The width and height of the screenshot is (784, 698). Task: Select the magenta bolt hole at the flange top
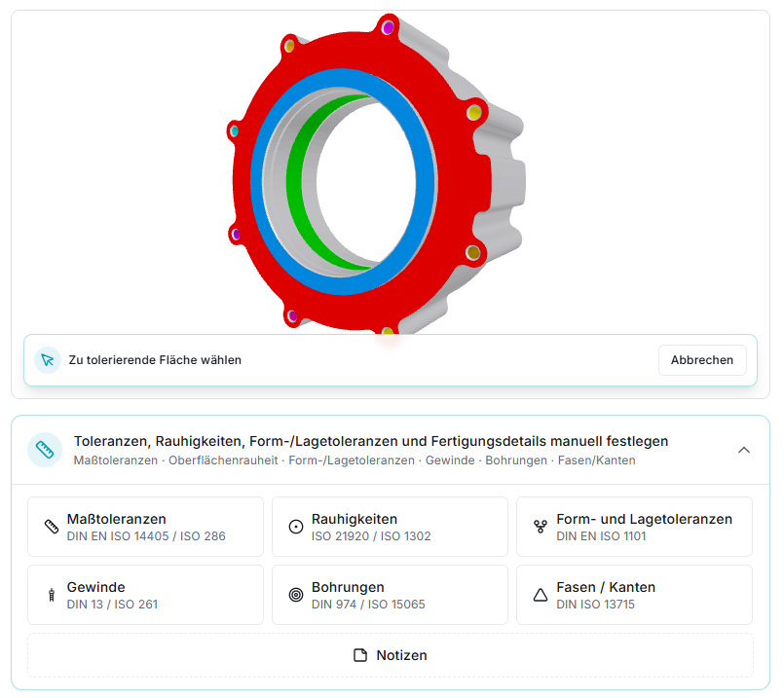[x=388, y=27]
